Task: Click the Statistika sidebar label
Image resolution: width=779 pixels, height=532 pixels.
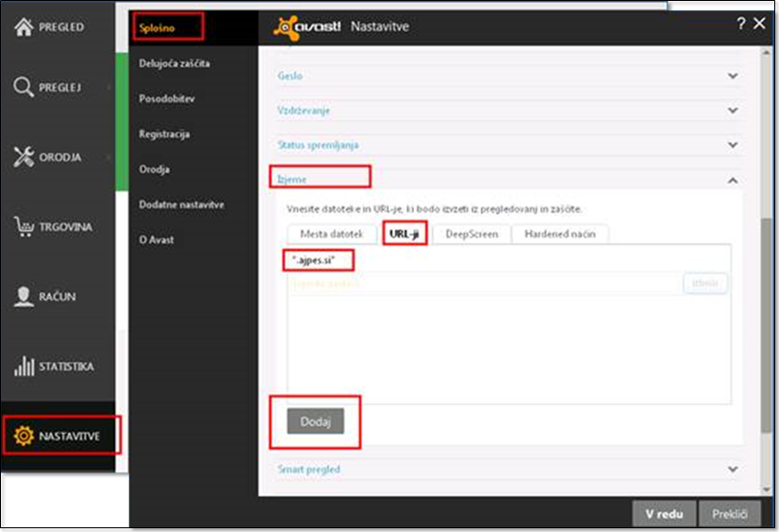Action: (x=67, y=367)
